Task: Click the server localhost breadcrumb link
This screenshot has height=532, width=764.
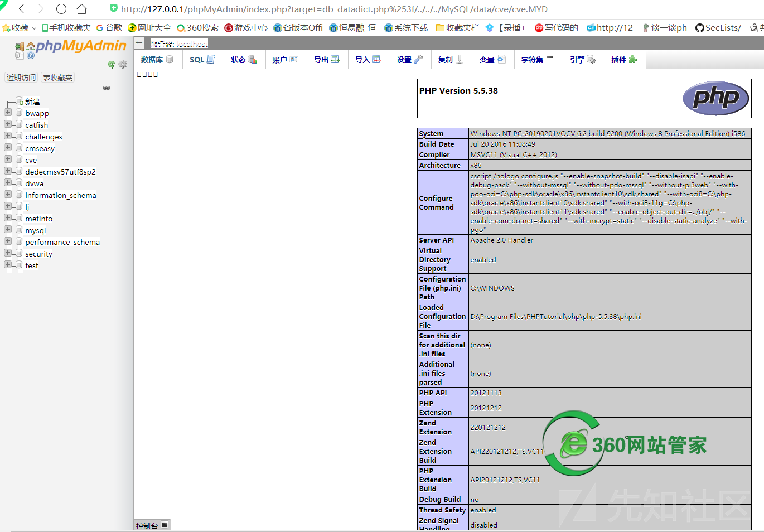Action: pyautogui.click(x=179, y=43)
